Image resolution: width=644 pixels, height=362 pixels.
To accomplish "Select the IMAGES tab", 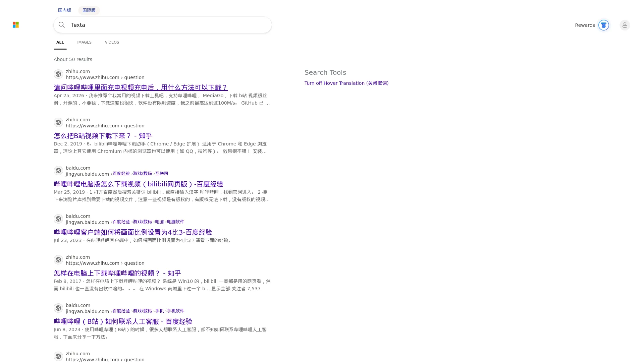I will click(84, 42).
